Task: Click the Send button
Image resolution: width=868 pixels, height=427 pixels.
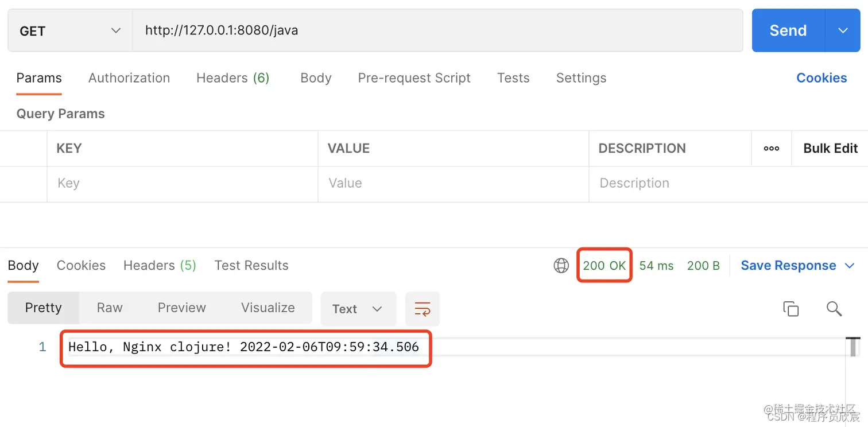Action: (x=788, y=30)
